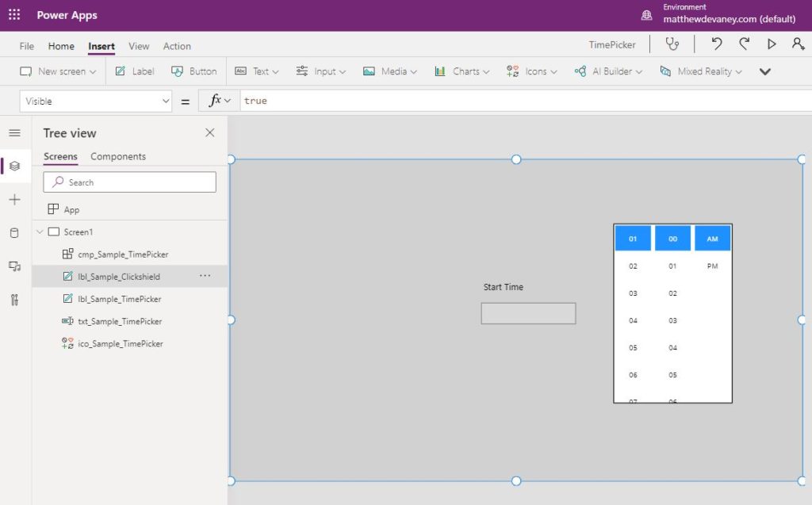
Task: Redo the last action
Action: 744,44
